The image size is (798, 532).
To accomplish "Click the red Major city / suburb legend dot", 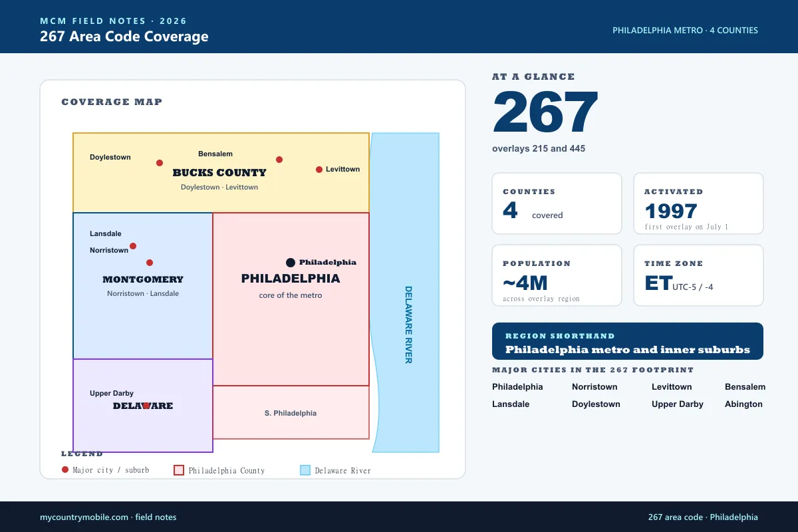I will 65,469.
